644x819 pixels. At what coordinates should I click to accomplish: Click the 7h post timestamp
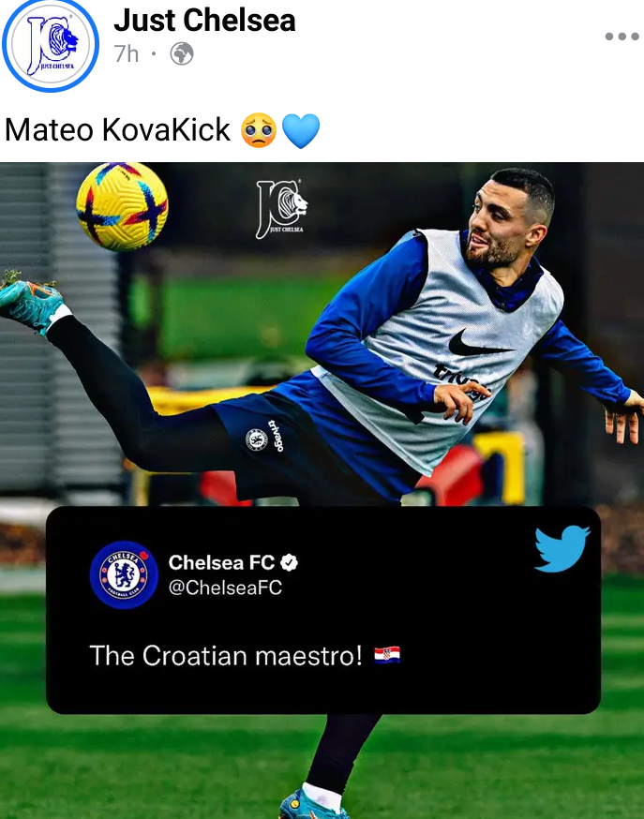pos(127,53)
